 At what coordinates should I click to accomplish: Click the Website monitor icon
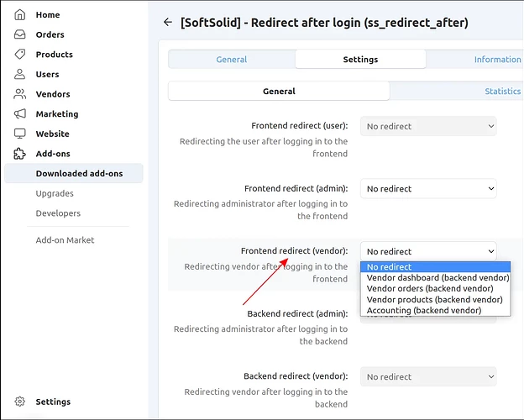pos(19,134)
